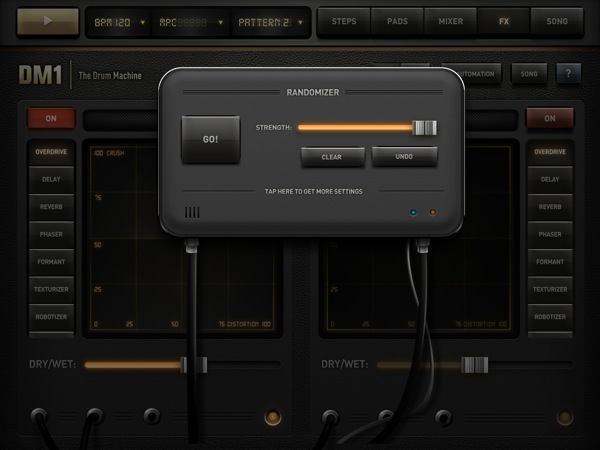Switch to the STEPS tab
Screen dimensions: 600x450
point(344,21)
